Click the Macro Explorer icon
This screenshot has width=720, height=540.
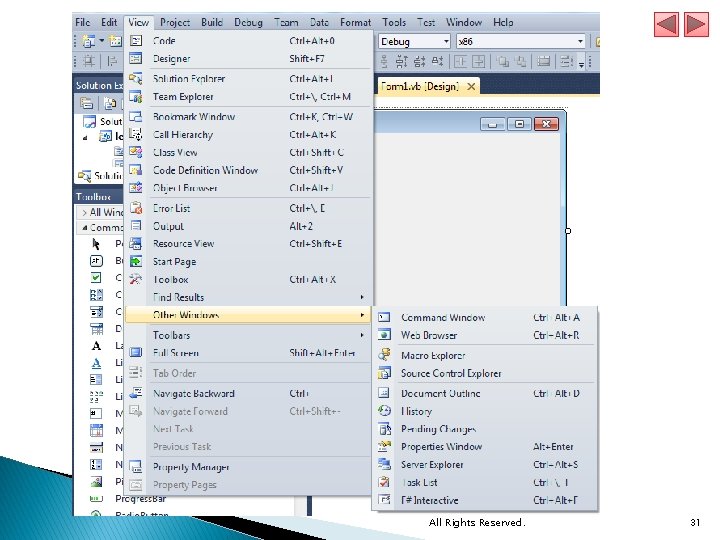(384, 355)
